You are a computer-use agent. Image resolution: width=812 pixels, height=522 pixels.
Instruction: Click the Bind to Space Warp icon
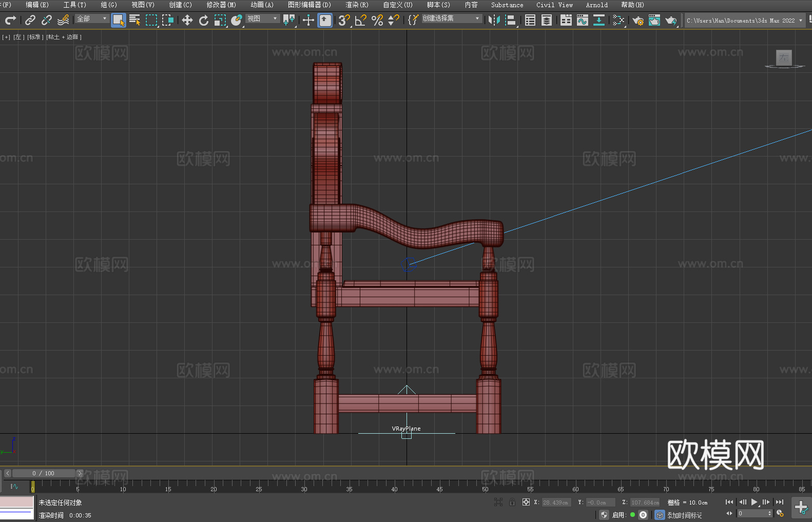pyautogui.click(x=63, y=20)
